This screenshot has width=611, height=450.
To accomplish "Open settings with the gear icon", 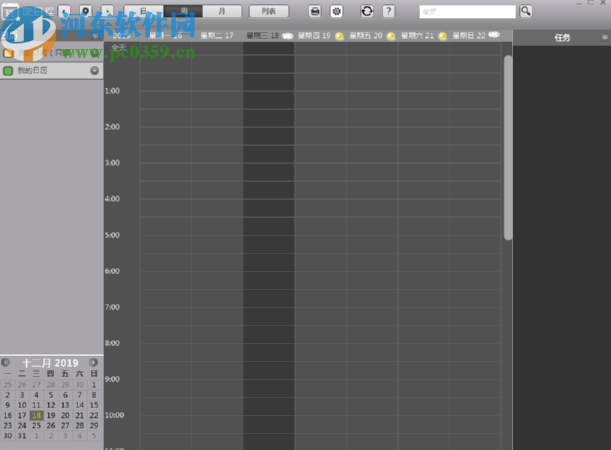I will coord(336,11).
